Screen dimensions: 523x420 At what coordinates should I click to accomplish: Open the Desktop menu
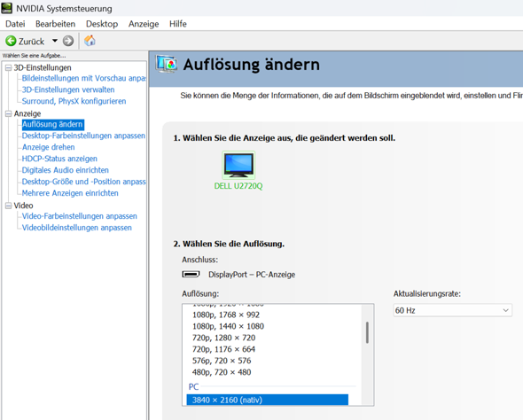[102, 24]
